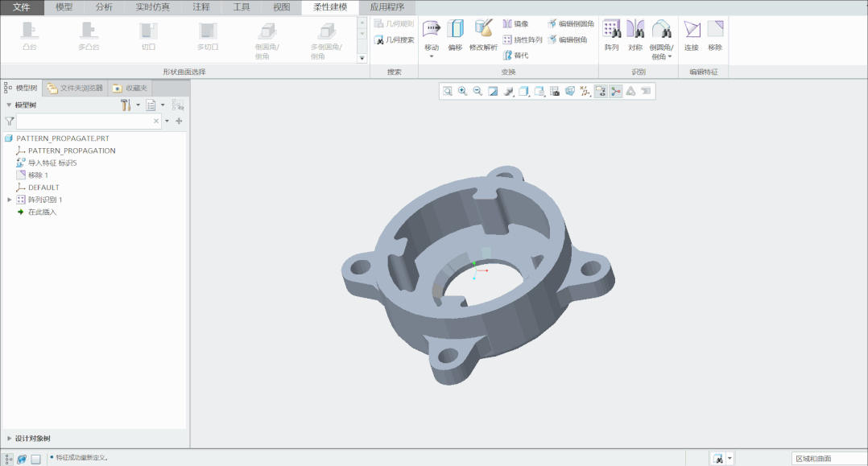Click the Refit view icon
The height and width of the screenshot is (466, 868).
pos(448,91)
